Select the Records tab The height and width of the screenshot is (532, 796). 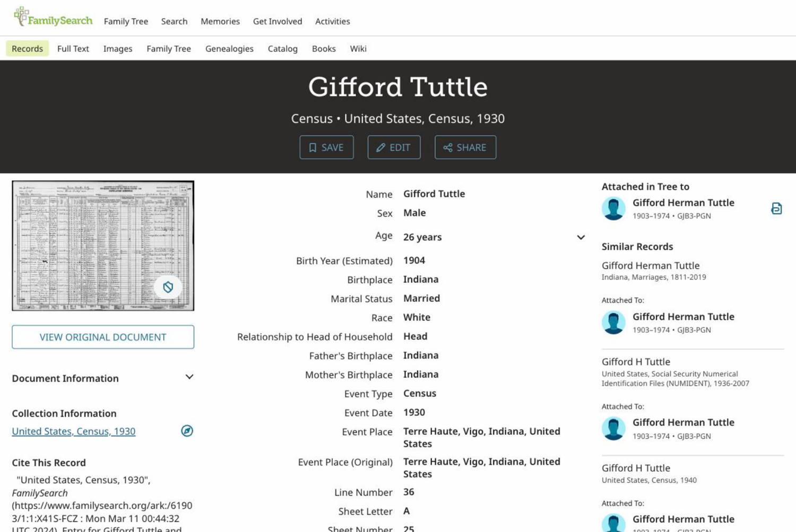[27, 48]
